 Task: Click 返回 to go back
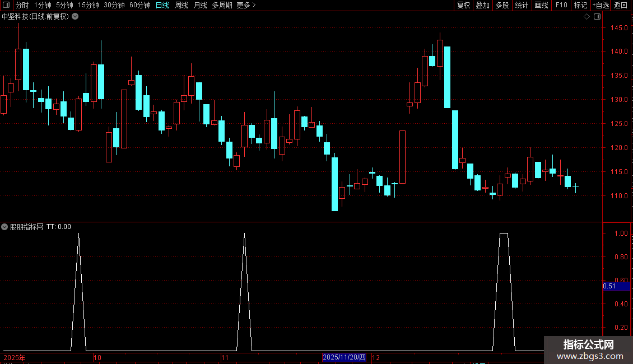pyautogui.click(x=621, y=5)
